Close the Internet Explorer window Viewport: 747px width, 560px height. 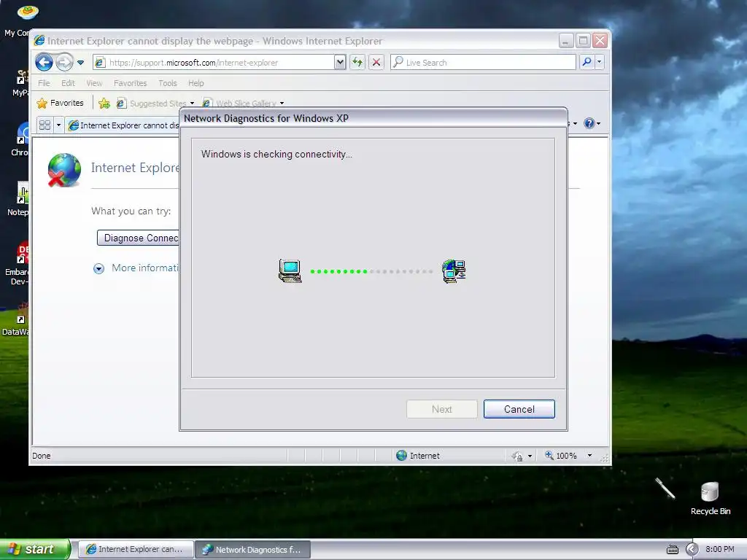[600, 41]
